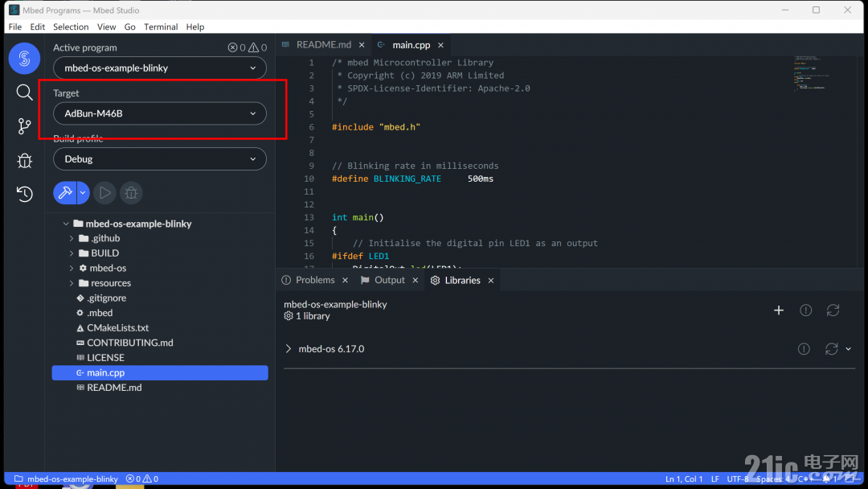Close the main.cpp editor tab
Viewport: 868px width, 489px height.
point(440,45)
